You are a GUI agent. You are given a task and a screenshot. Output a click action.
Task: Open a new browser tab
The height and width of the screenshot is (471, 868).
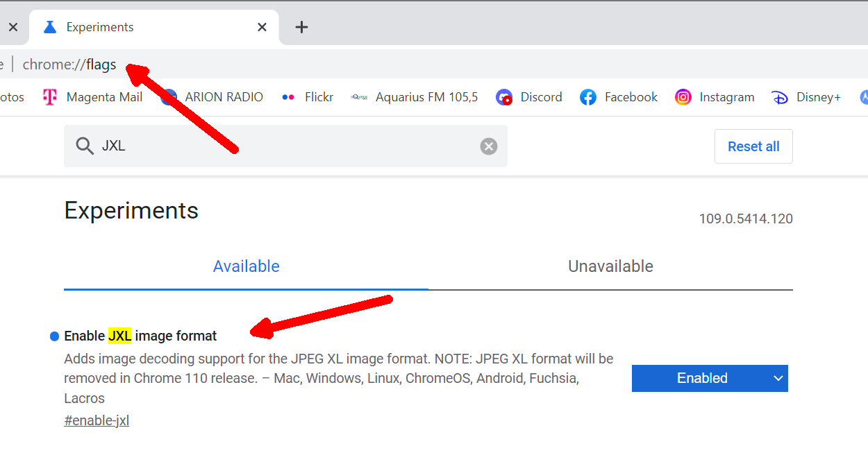click(x=301, y=27)
